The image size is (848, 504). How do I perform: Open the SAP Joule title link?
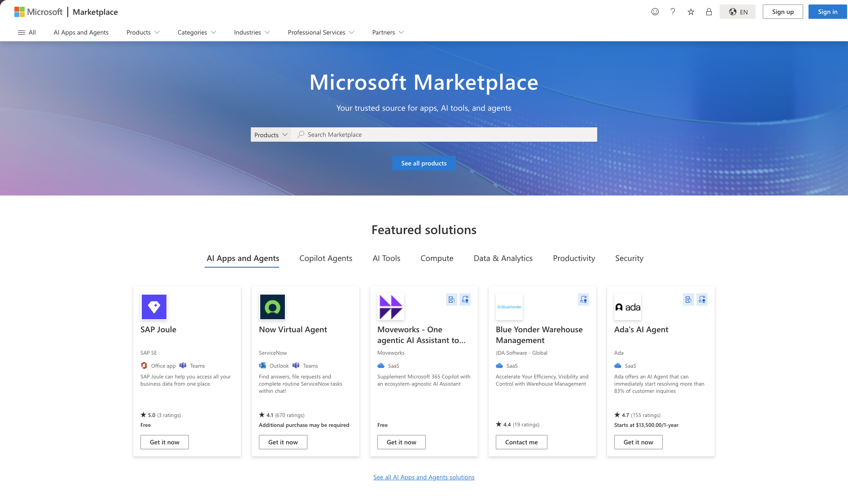click(x=158, y=330)
